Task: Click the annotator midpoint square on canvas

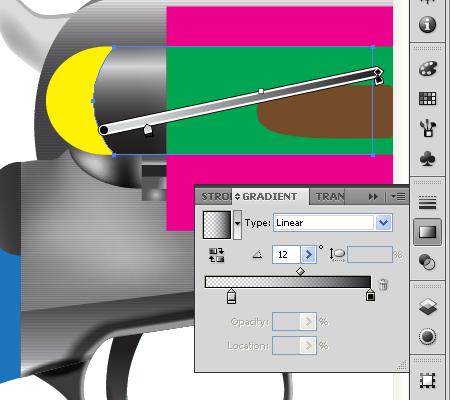Action: pyautogui.click(x=261, y=91)
